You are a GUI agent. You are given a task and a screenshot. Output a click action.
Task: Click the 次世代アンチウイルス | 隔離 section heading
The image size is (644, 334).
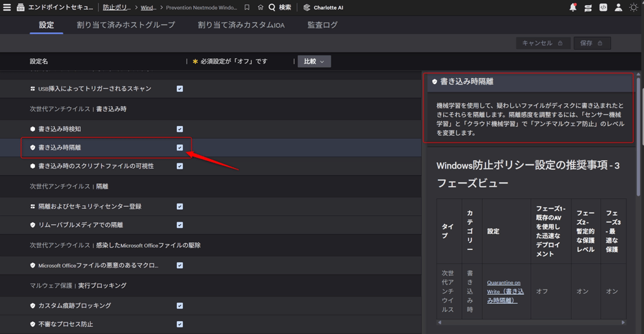68,187
